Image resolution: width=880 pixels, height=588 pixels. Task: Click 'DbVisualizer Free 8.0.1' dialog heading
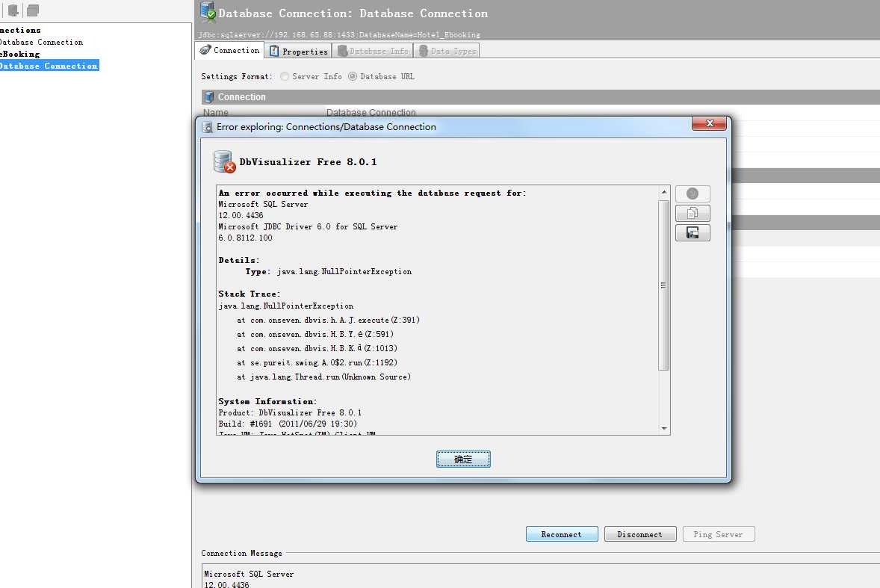point(308,162)
